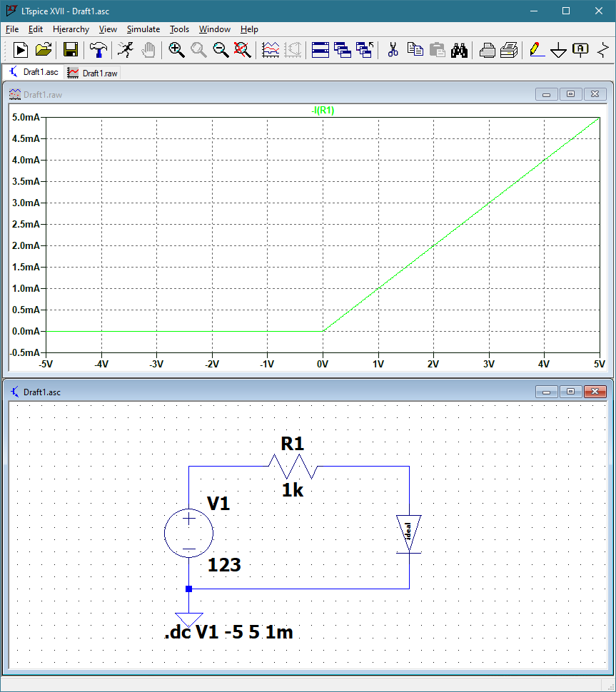Click the Zoom In magnifier icon

(176, 50)
